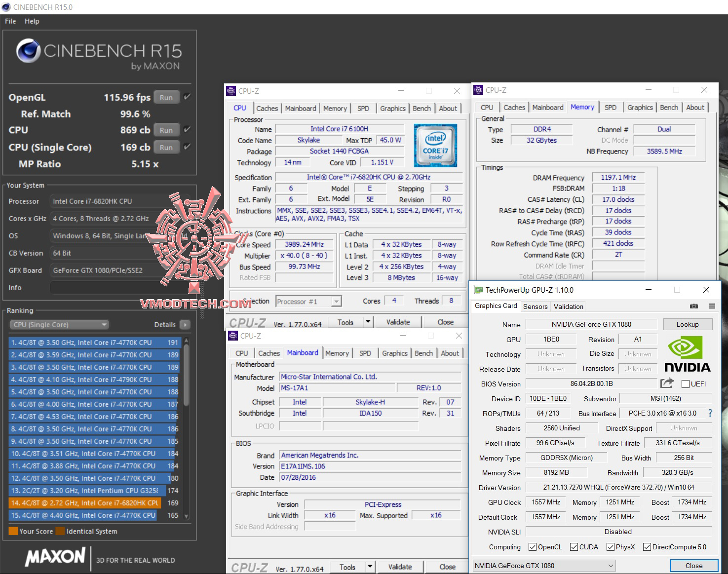Open the Processor #1 selection dropdown
This screenshot has width=728, height=574.
pos(308,302)
